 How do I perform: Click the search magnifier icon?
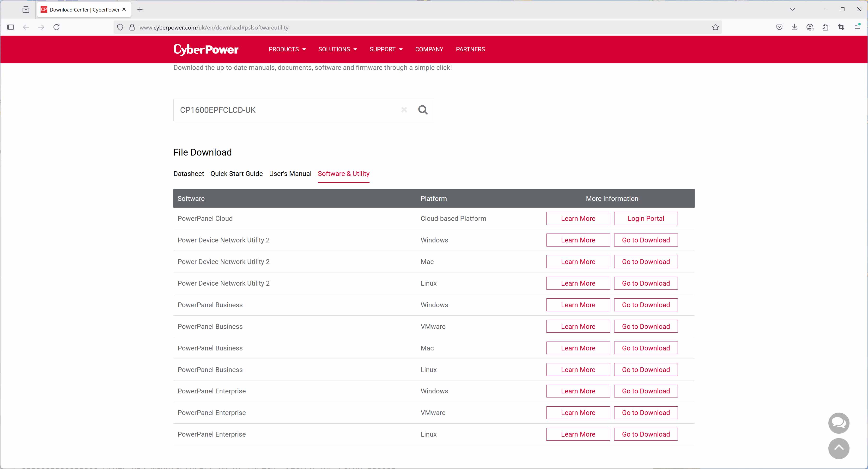point(423,110)
